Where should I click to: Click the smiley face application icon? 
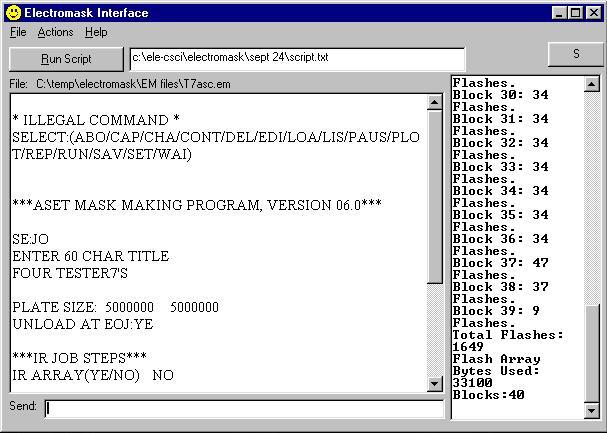tap(13, 13)
